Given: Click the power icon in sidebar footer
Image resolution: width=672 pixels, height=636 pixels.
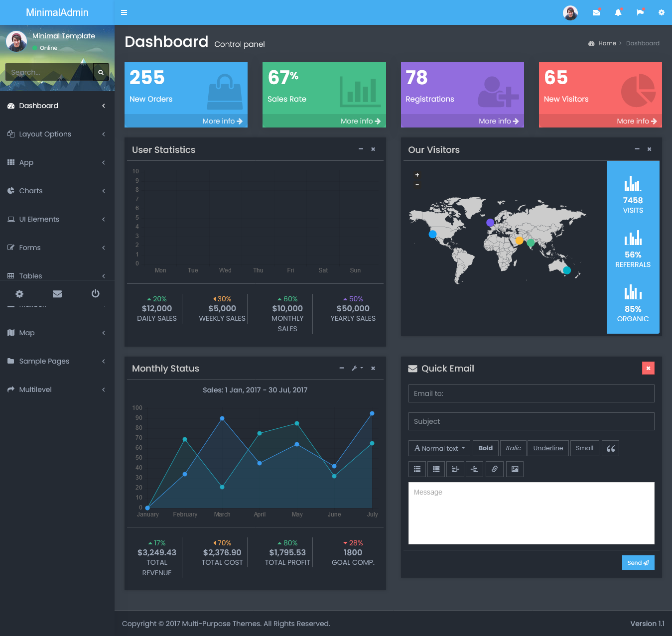Looking at the screenshot, I should (x=95, y=294).
